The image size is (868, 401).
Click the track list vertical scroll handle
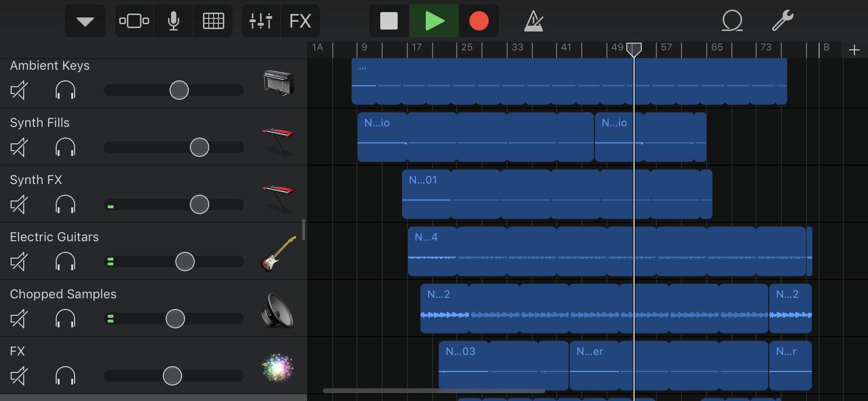tap(304, 230)
